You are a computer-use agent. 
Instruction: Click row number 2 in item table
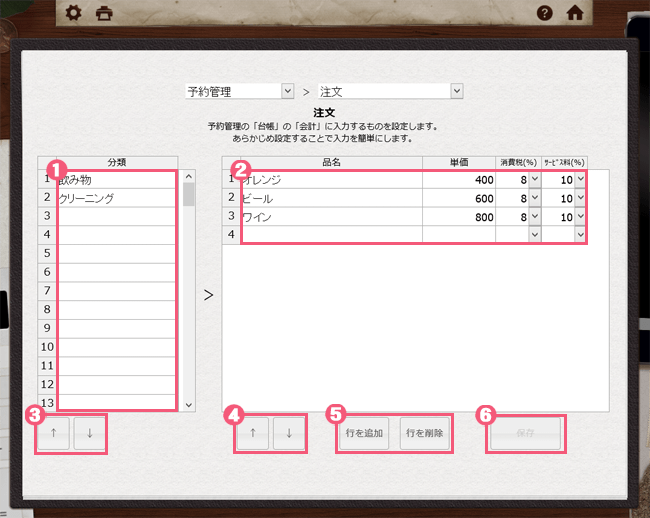(x=231, y=198)
